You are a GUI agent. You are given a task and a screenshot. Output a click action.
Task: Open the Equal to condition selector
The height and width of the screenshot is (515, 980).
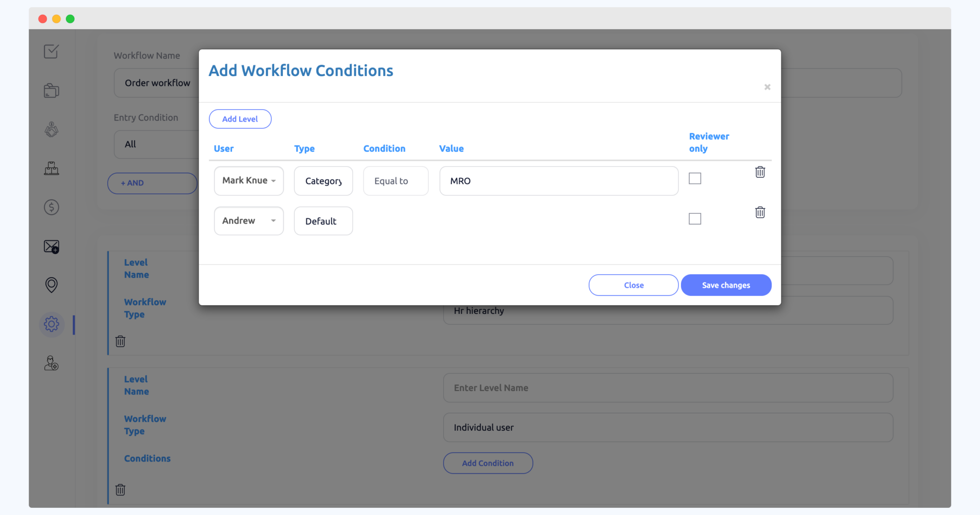pos(395,180)
